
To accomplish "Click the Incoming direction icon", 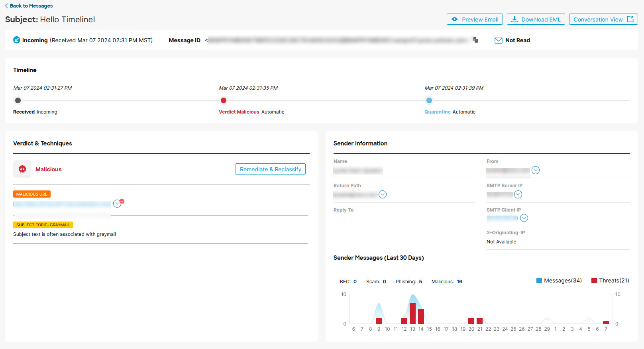I will click(17, 40).
